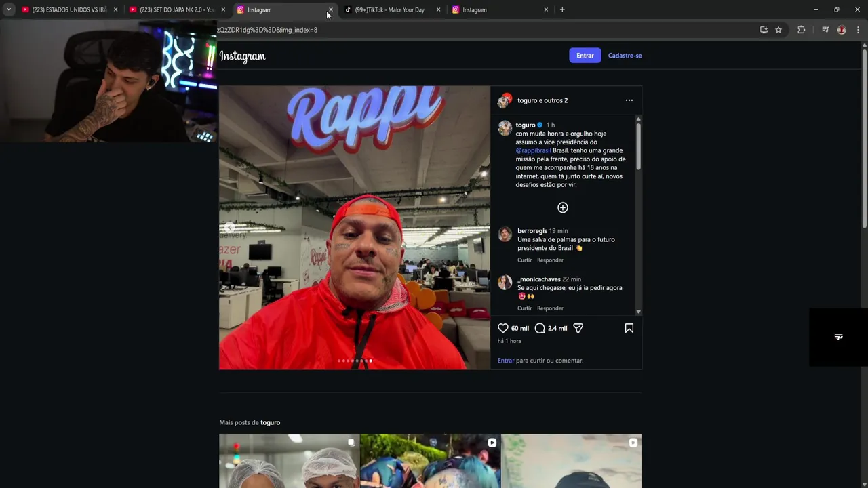
Task: Open the post's three-dot options menu
Action: [629, 100]
